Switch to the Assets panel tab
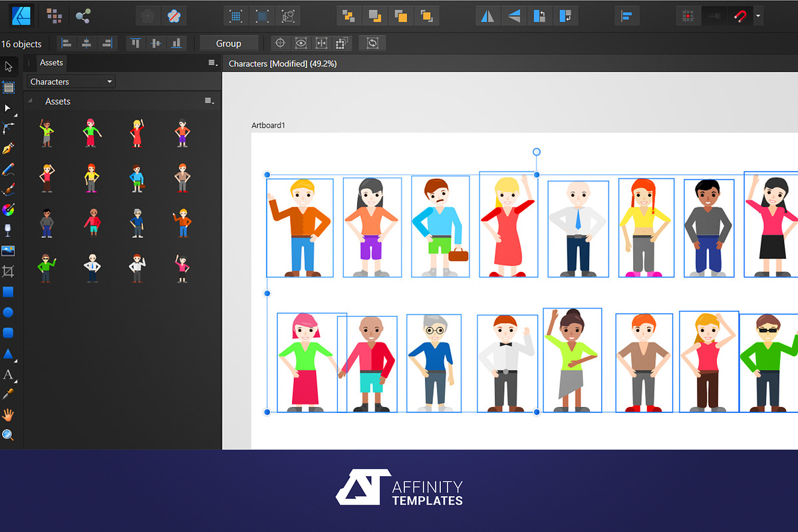Screen dimensions: 798x532 (51, 63)
